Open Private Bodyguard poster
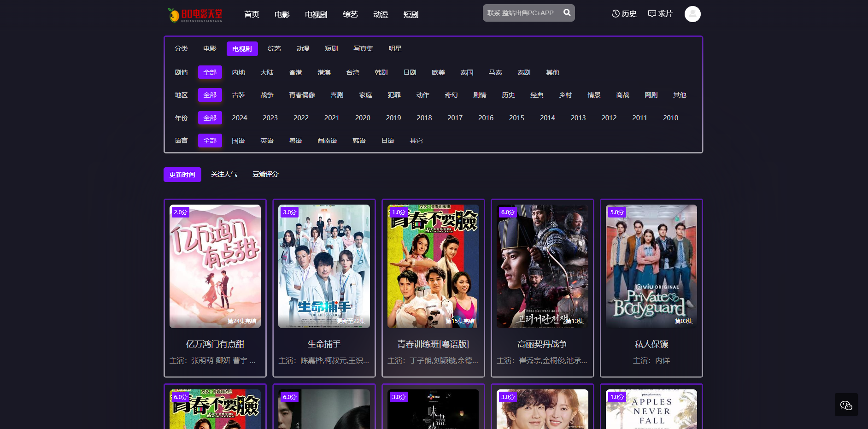Screen dimensions: 868x429 tap(651, 266)
